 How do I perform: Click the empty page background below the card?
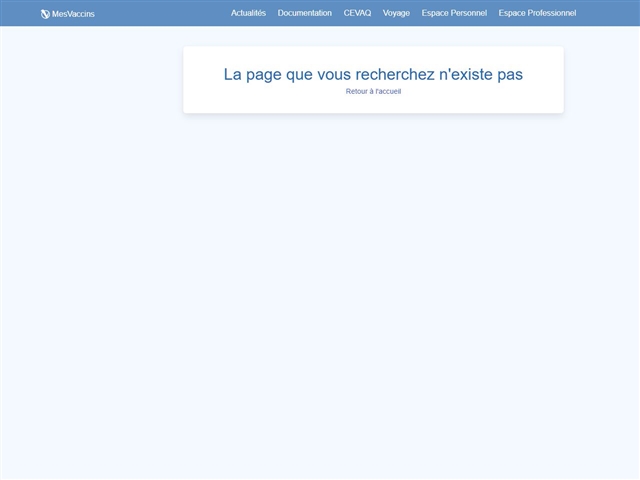point(373,300)
